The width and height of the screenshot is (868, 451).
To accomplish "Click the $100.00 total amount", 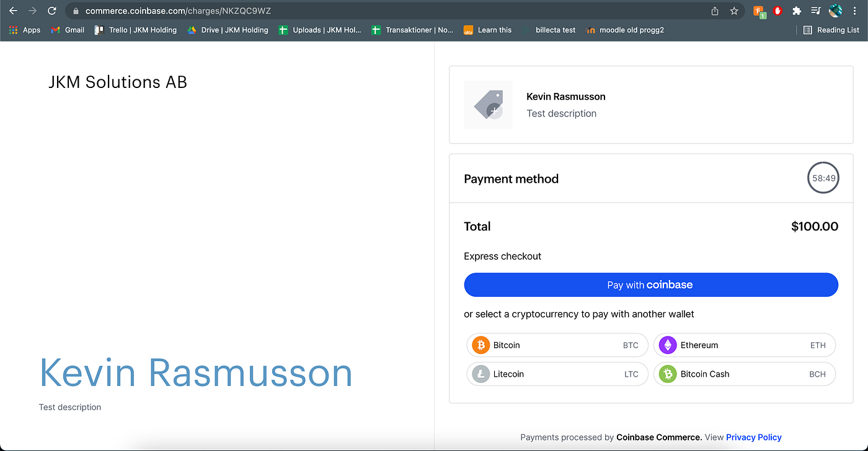I will (815, 227).
